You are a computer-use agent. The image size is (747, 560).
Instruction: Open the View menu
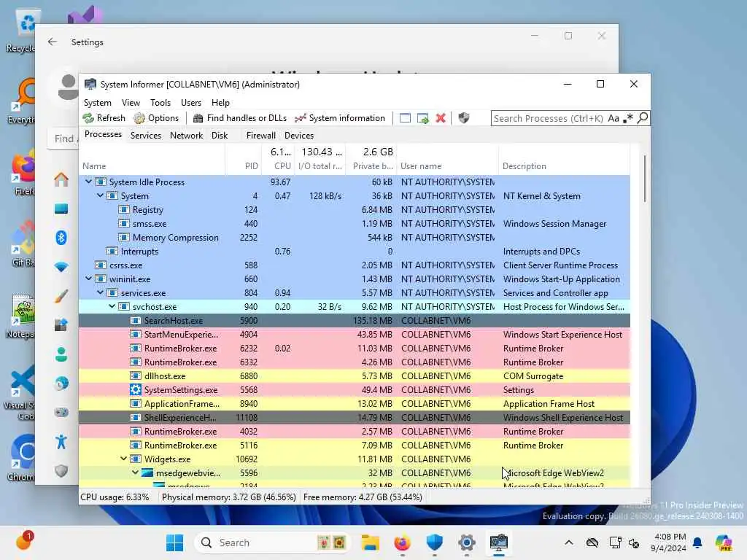tap(131, 103)
